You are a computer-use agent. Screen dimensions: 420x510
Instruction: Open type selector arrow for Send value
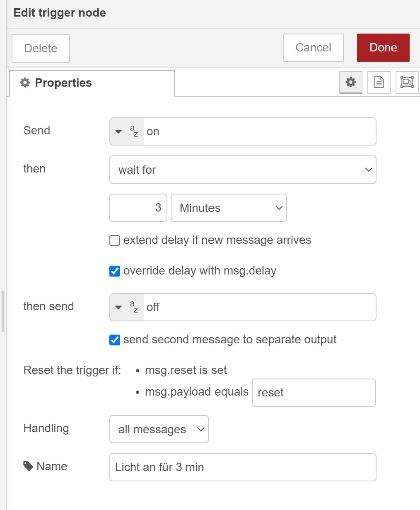coord(118,131)
